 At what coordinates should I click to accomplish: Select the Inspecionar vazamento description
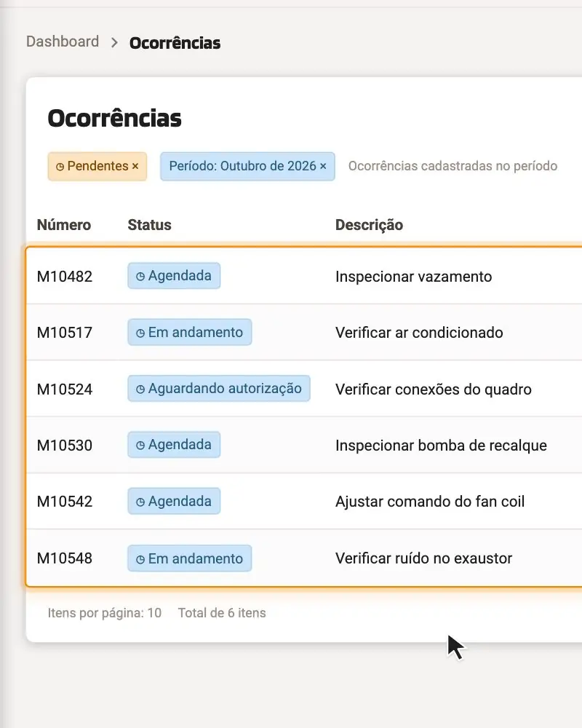click(x=413, y=276)
